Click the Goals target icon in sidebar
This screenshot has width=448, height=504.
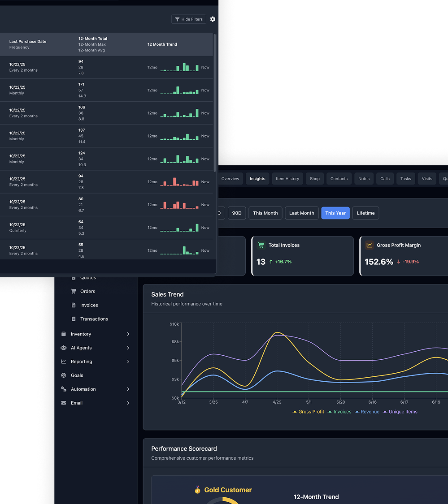64,375
